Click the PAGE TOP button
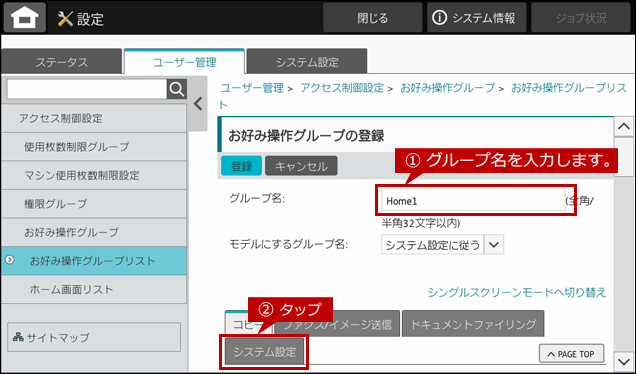 [571, 354]
